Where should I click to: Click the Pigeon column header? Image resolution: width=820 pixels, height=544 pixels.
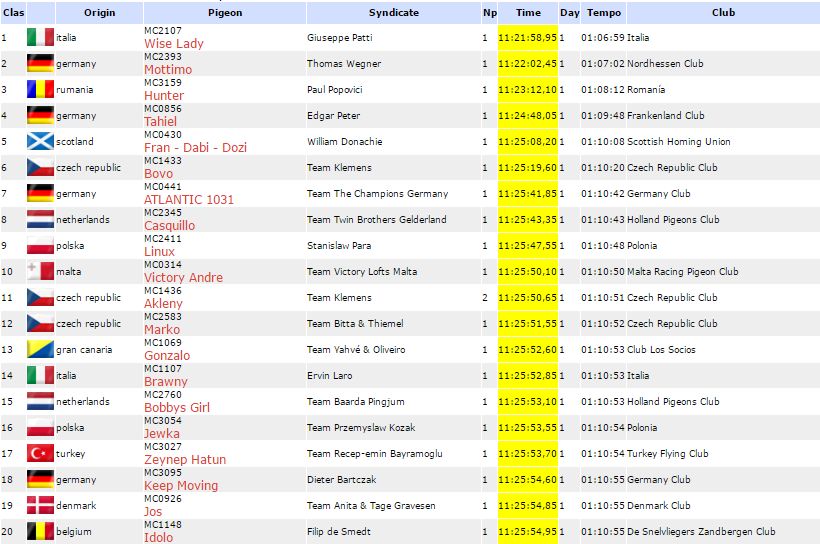click(x=225, y=13)
